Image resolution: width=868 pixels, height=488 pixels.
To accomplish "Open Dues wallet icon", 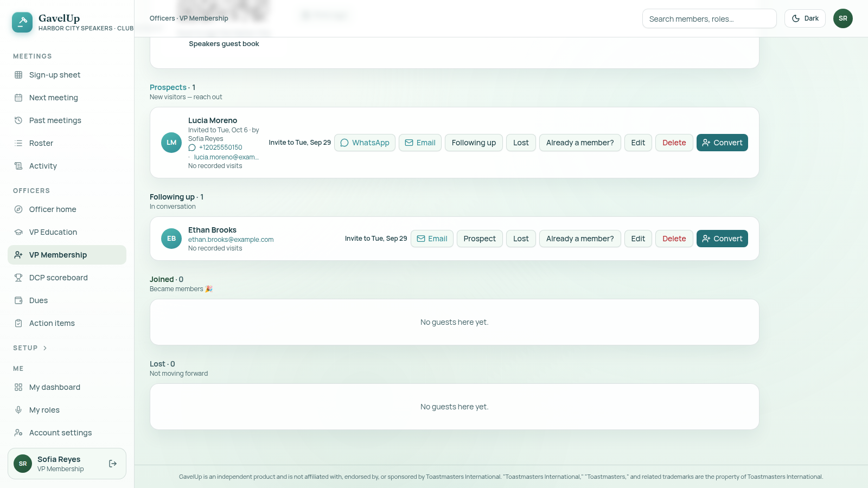I will pos(18,300).
